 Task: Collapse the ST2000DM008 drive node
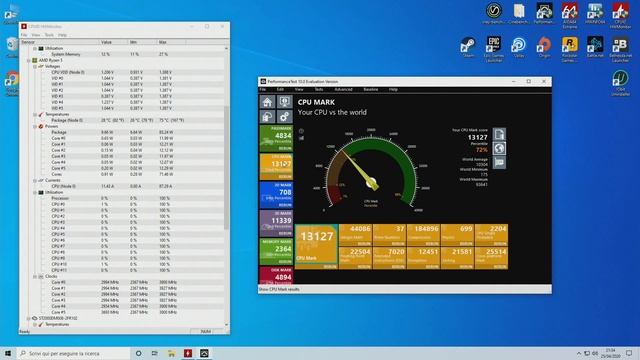(x=29, y=318)
